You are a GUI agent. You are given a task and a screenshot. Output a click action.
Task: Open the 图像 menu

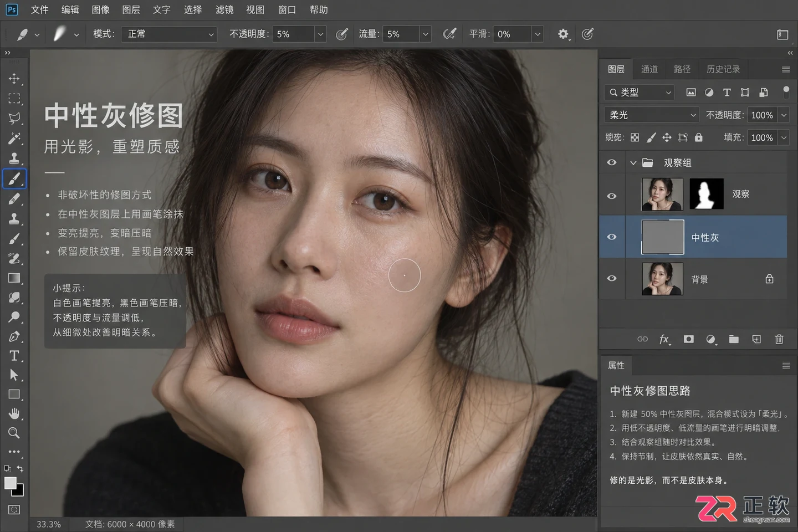tap(100, 10)
